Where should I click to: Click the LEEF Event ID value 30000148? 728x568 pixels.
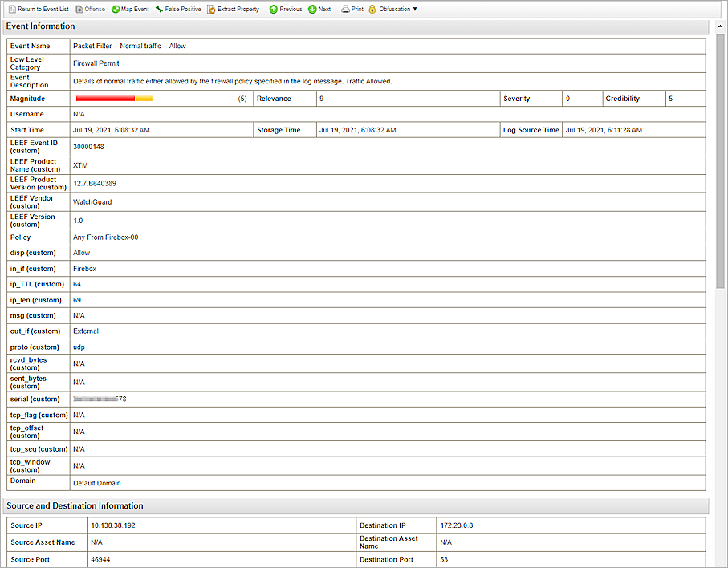(x=88, y=147)
